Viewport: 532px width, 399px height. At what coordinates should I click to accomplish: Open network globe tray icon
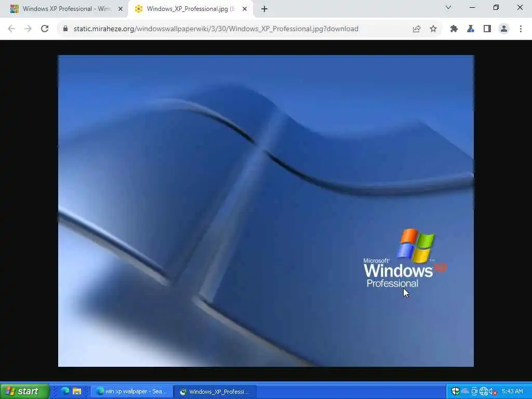pos(484,392)
